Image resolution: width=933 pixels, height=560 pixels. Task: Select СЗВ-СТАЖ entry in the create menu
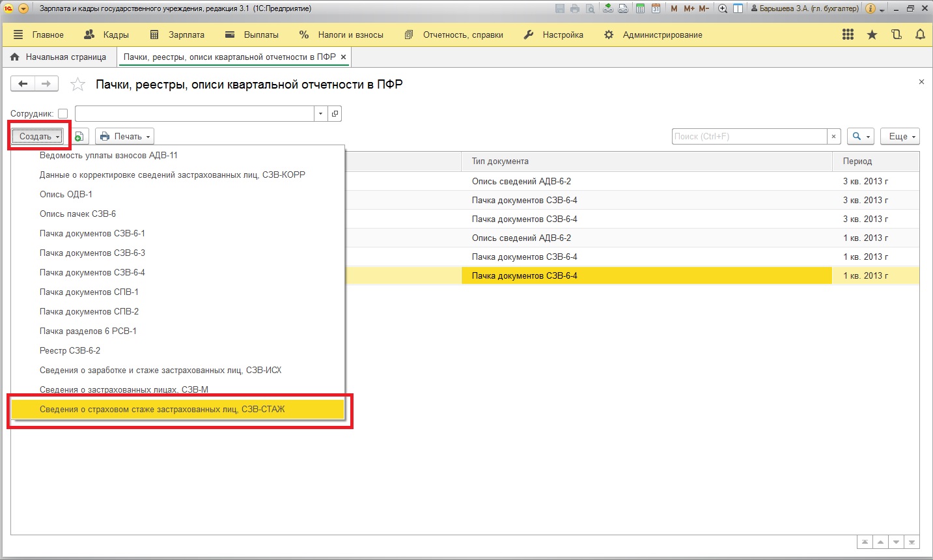[162, 409]
